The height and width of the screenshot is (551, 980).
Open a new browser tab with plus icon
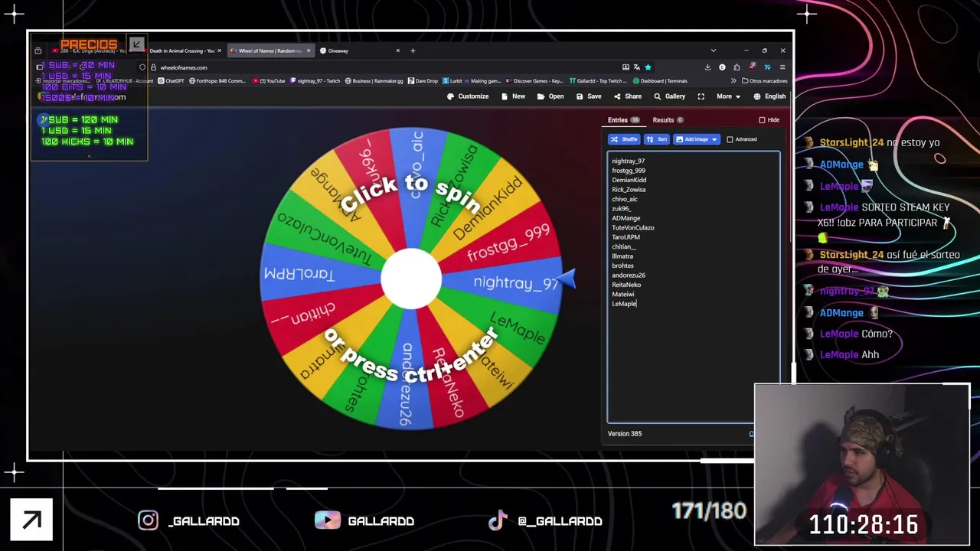[x=413, y=51]
